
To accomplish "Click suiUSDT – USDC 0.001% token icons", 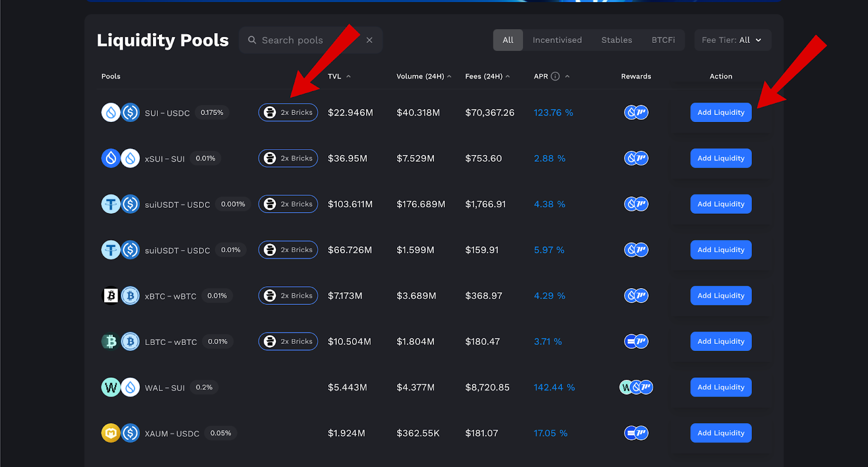I will click(120, 204).
